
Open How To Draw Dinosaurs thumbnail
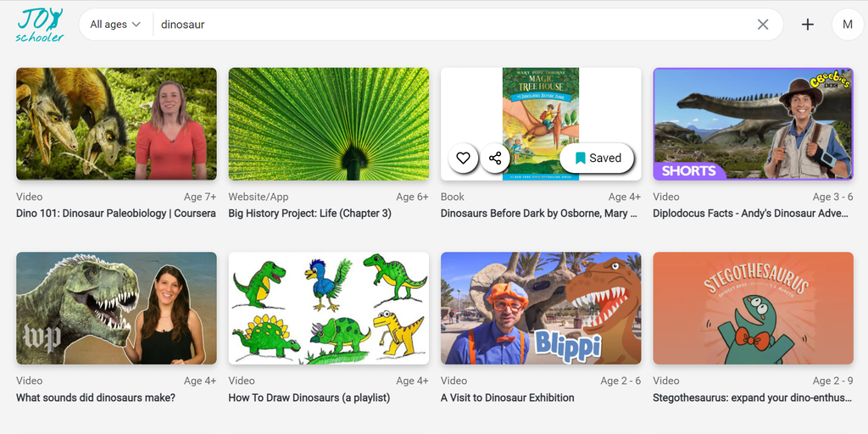(329, 308)
